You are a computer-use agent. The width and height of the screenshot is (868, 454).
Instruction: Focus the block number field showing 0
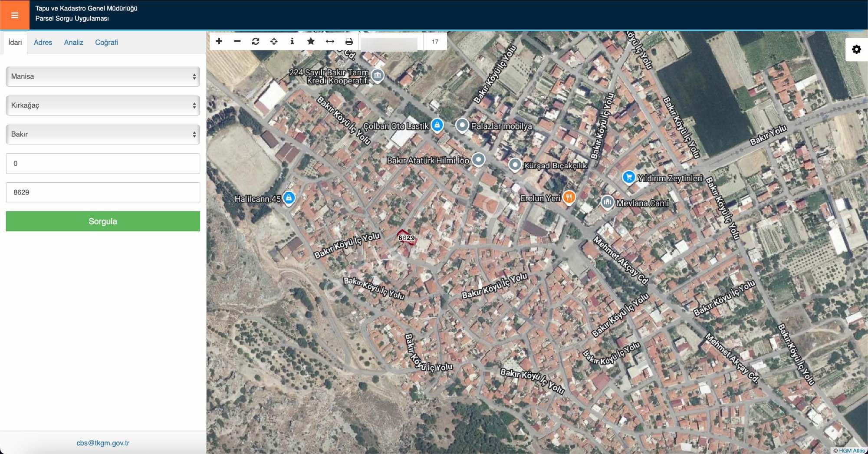[103, 163]
